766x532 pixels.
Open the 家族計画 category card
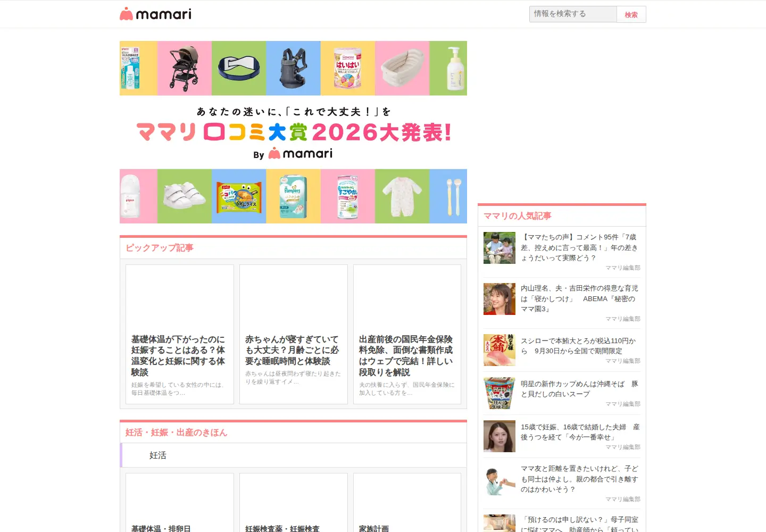(x=407, y=503)
